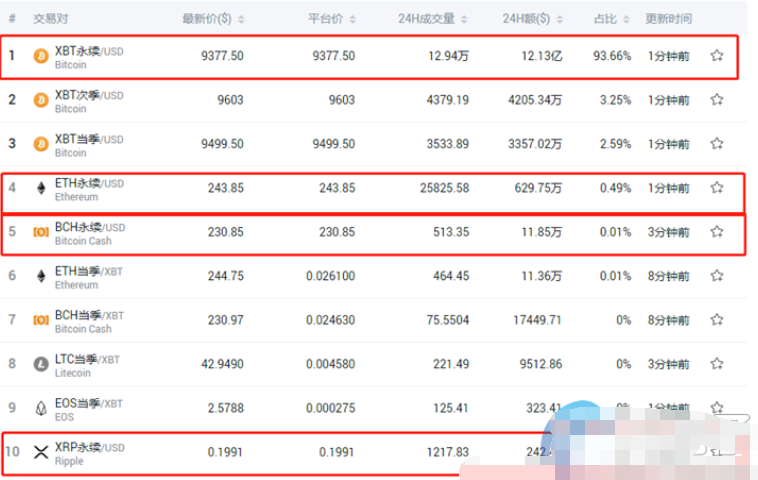This screenshot has height=480, width=758.
Task: Click the 11.36万 24H amount
Action: pyautogui.click(x=541, y=276)
